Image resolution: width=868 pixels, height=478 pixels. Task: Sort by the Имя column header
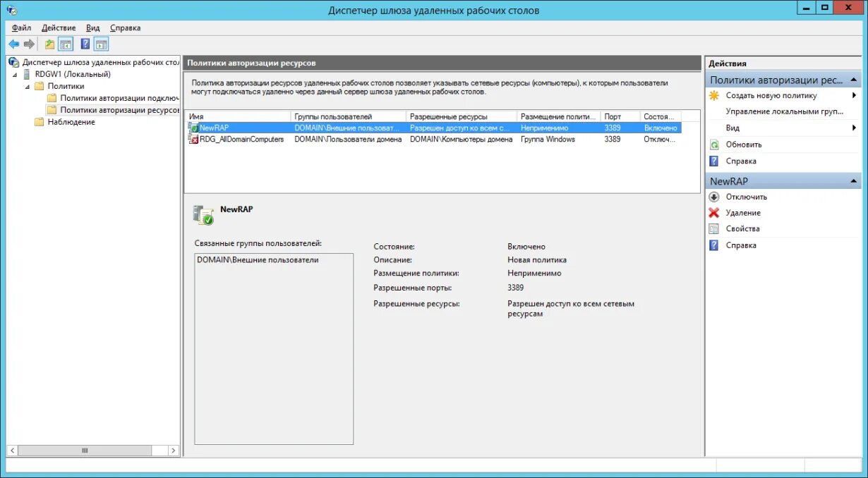238,116
